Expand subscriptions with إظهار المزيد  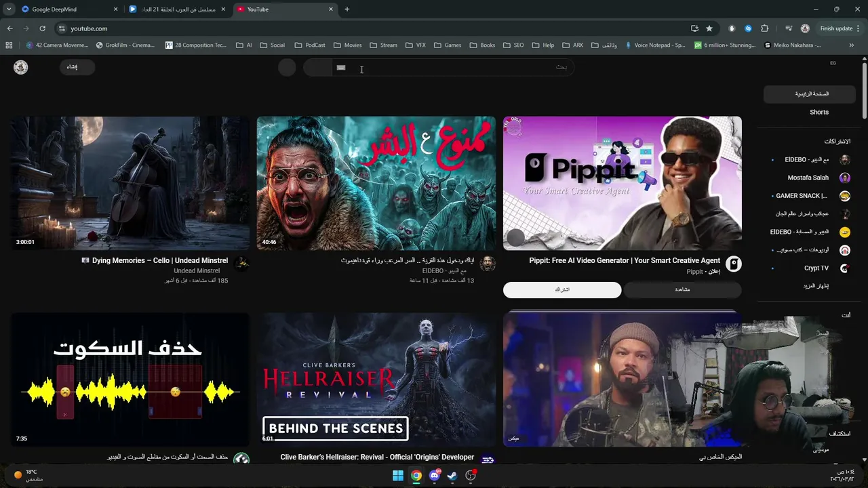(x=816, y=286)
